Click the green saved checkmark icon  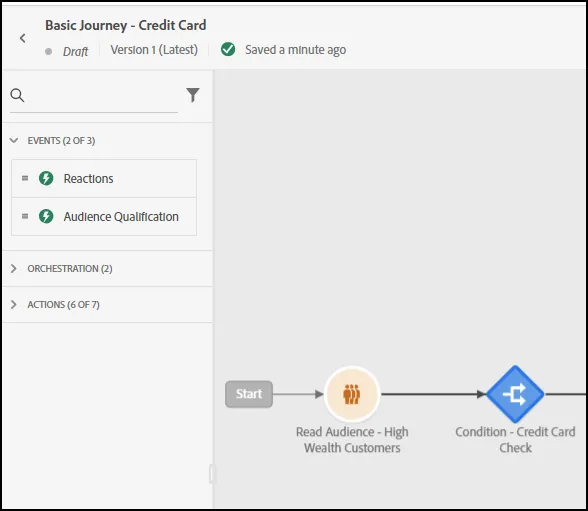tap(228, 49)
